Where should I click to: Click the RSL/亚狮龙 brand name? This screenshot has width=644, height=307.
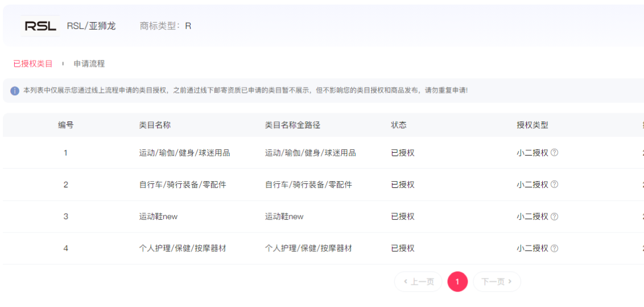(91, 26)
